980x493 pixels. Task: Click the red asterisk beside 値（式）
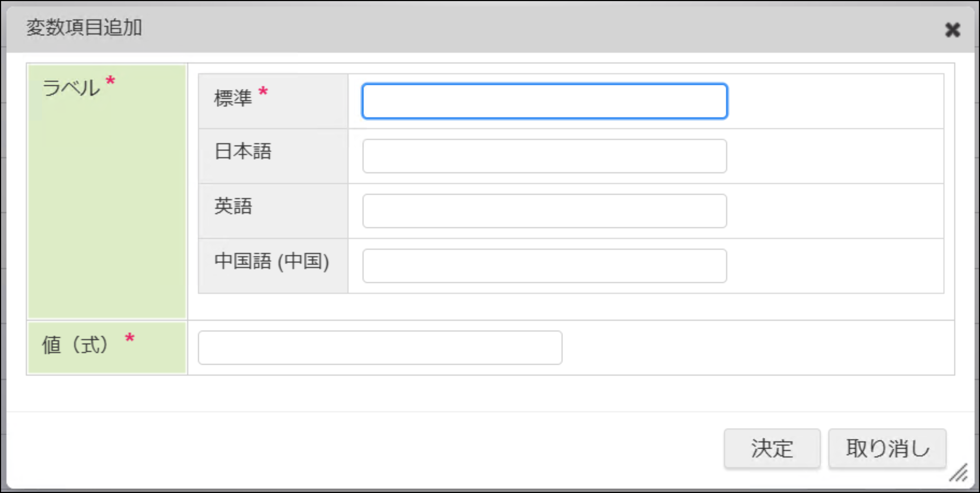point(129,338)
